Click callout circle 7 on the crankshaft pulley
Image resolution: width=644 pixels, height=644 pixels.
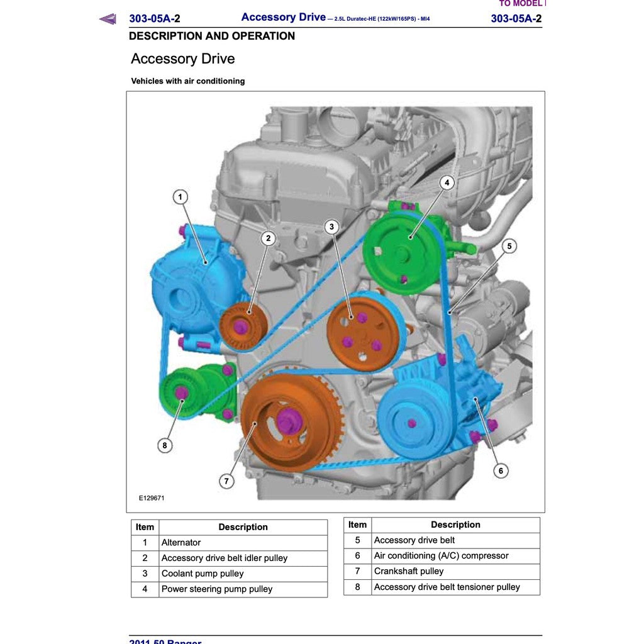(226, 481)
